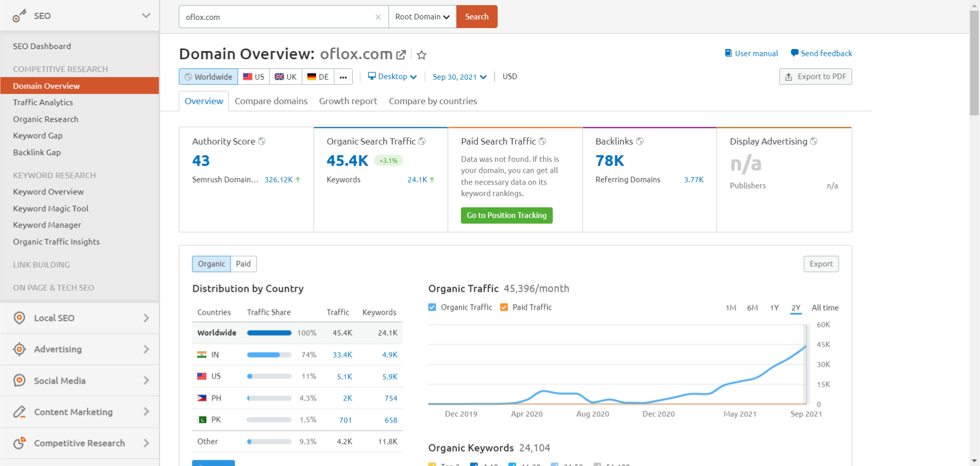Screen dimensions: 980x466
Task: Switch the traffic table to Paid
Action: [243, 264]
